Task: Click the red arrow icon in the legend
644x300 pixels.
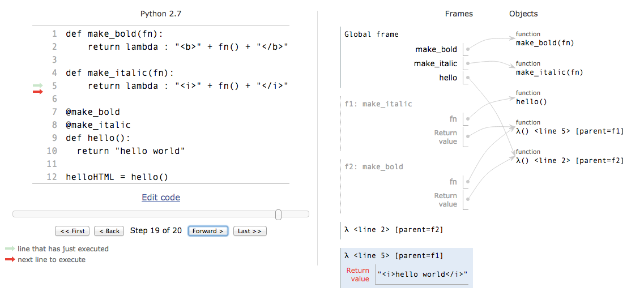Action: (10, 259)
